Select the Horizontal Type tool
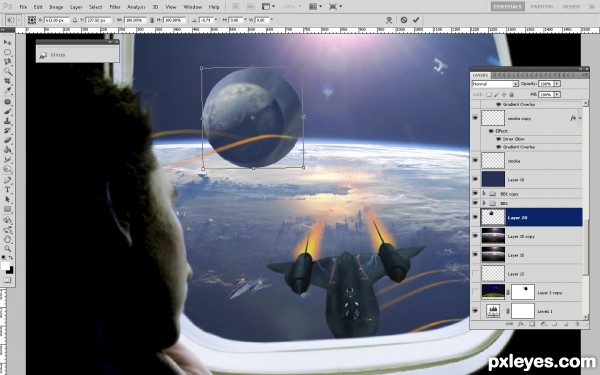The height and width of the screenshot is (375, 600). 8,189
